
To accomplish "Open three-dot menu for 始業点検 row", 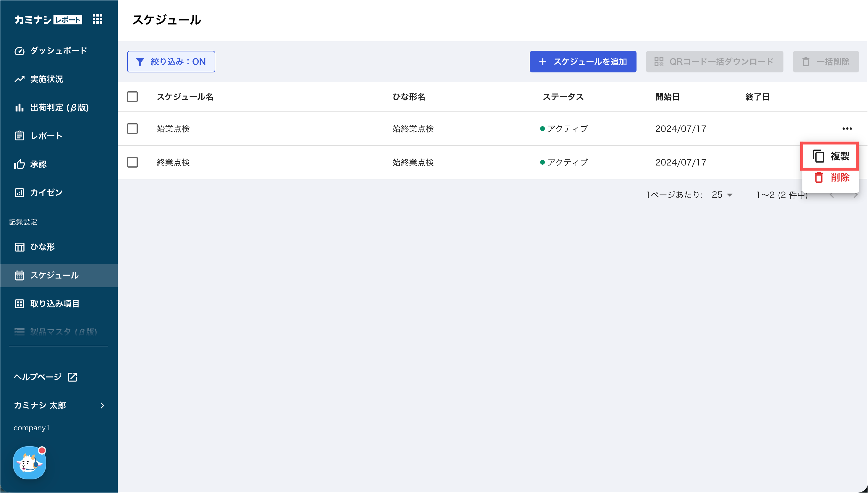I will click(847, 129).
